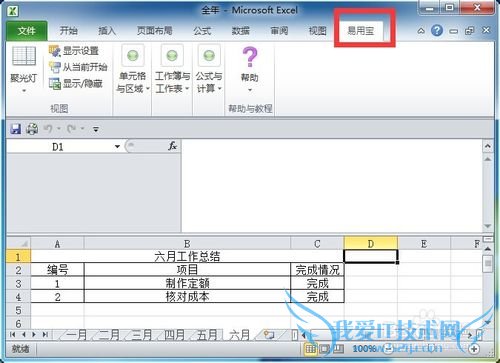Switch to Page Layout view icon
The image size is (500, 363).
point(324,349)
